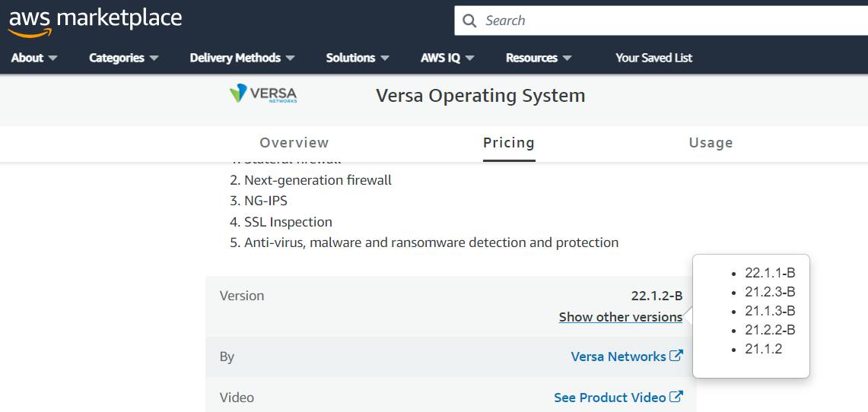This screenshot has width=868, height=412.
Task: Select version 21.1.3-B in the popup
Action: [770, 311]
